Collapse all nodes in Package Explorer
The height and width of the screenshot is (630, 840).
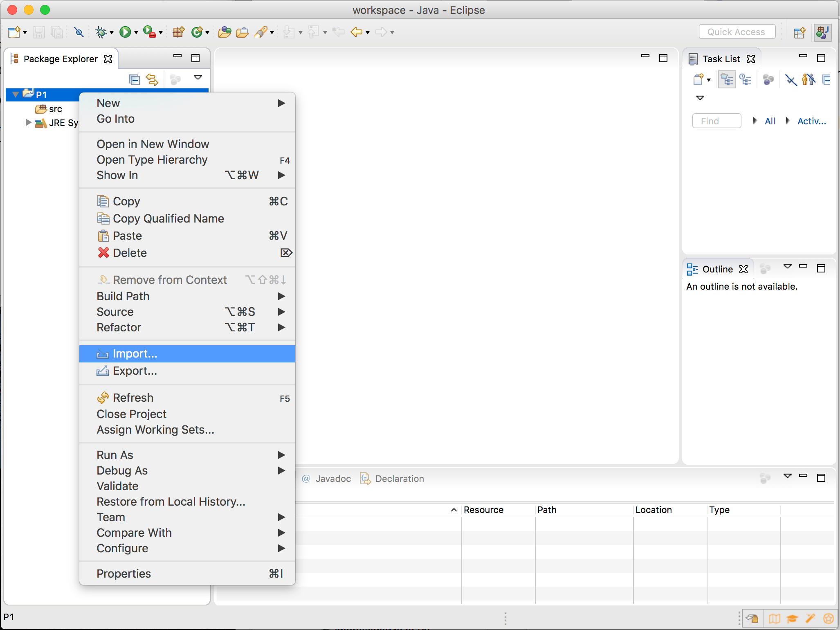pos(134,79)
